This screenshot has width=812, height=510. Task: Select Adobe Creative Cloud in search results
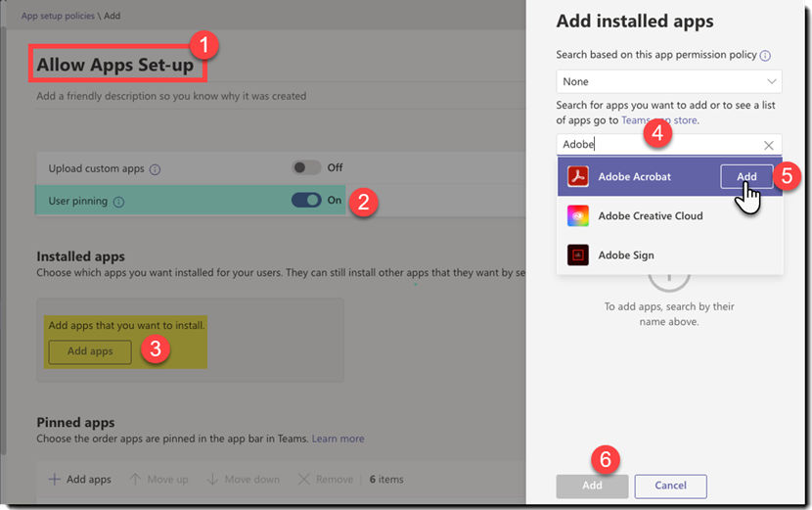[x=670, y=215]
